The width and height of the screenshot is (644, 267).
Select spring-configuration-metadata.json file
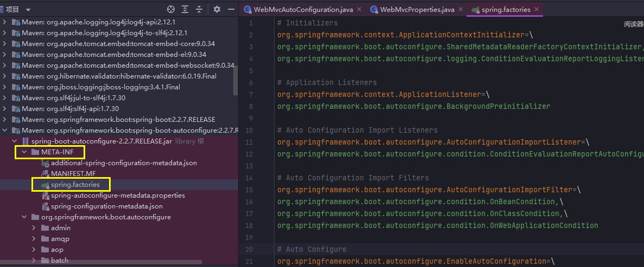(x=107, y=206)
